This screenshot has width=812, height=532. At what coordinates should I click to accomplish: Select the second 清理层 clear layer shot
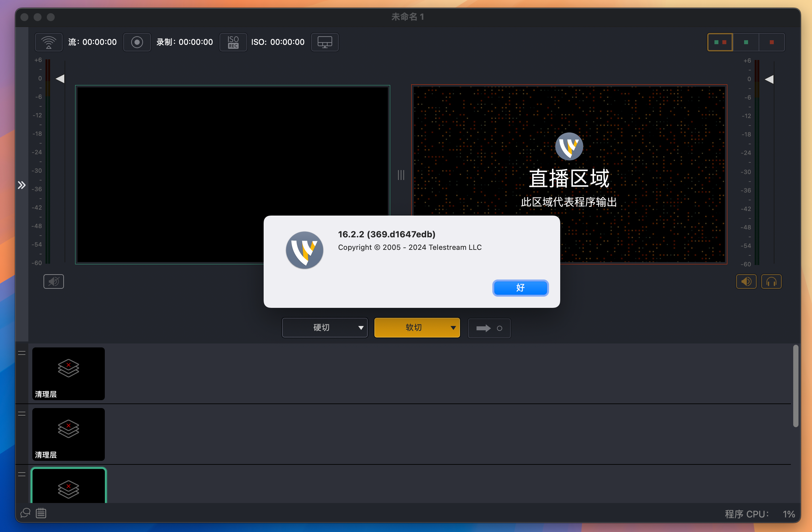coord(69,434)
